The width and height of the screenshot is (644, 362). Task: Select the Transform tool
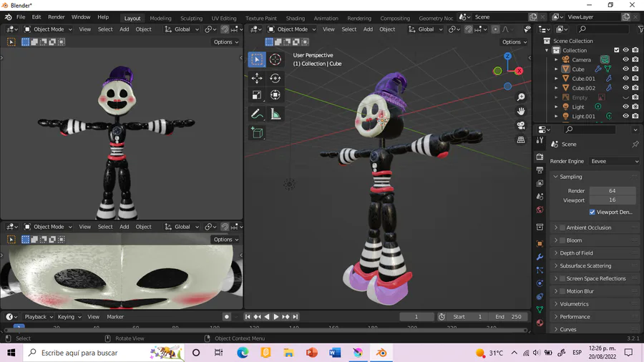(x=275, y=95)
